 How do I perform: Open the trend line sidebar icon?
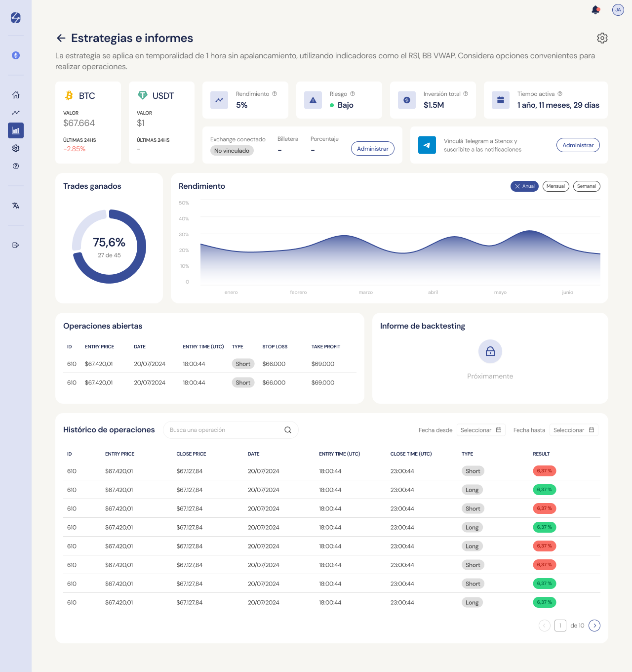pyautogui.click(x=16, y=113)
